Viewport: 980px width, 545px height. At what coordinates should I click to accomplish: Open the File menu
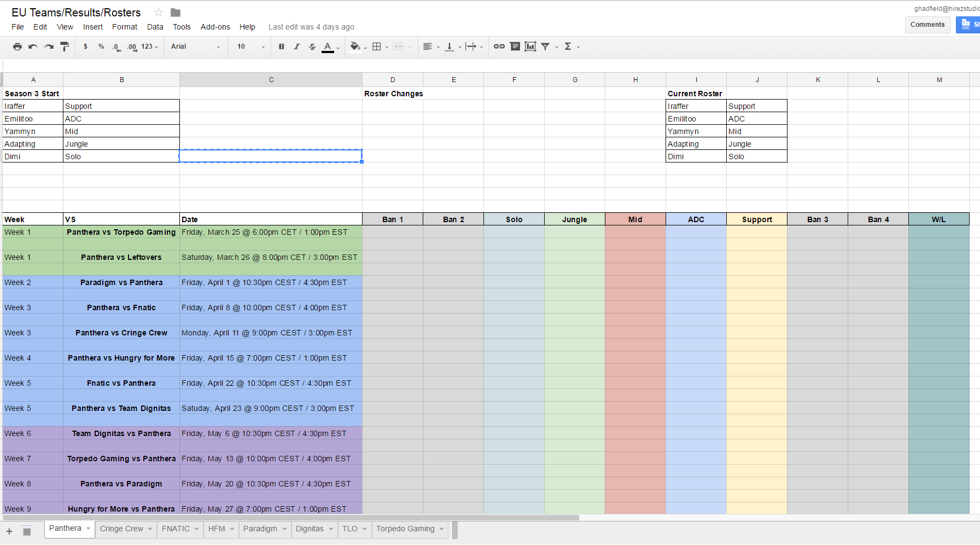click(17, 27)
